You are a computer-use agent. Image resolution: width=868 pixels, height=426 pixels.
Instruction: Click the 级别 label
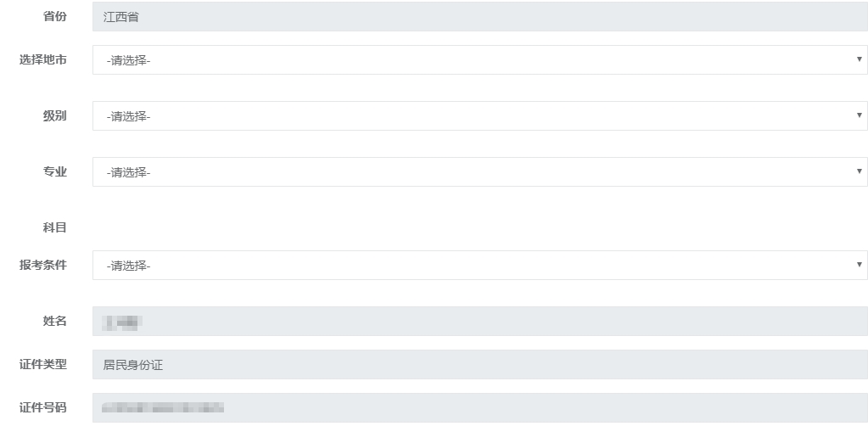[x=54, y=116]
